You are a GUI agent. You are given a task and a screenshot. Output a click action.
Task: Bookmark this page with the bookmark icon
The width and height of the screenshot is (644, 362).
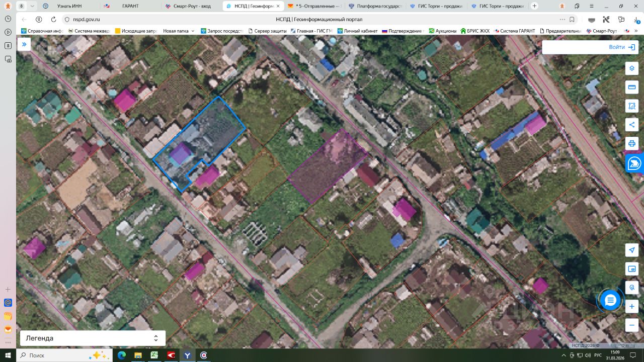[572, 19]
